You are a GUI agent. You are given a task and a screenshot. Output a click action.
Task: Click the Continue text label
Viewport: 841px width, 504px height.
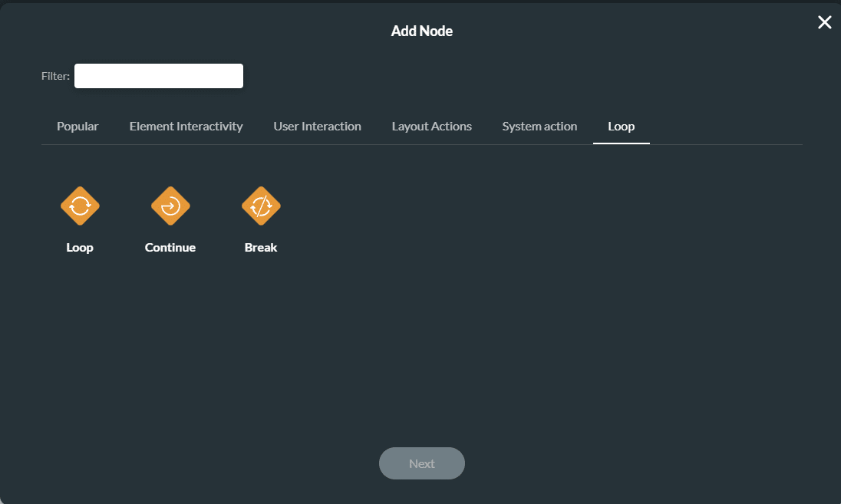click(x=170, y=247)
